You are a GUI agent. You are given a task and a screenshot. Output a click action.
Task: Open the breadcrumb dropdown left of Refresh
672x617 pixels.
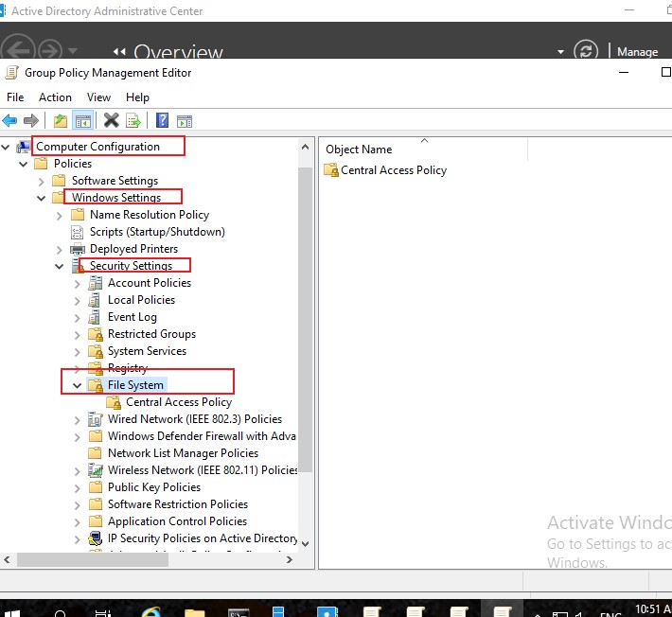(560, 52)
